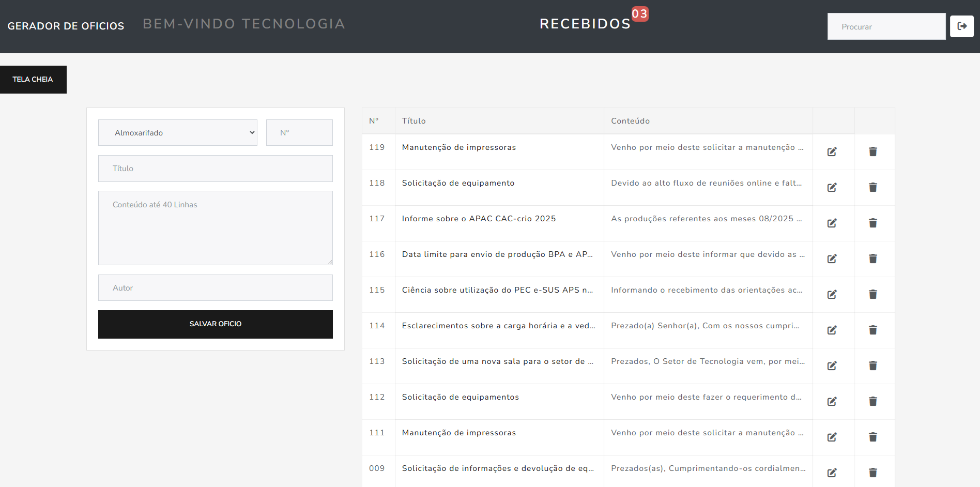
Task: Open edit for oficio 117 APAC informe
Action: coord(832,223)
